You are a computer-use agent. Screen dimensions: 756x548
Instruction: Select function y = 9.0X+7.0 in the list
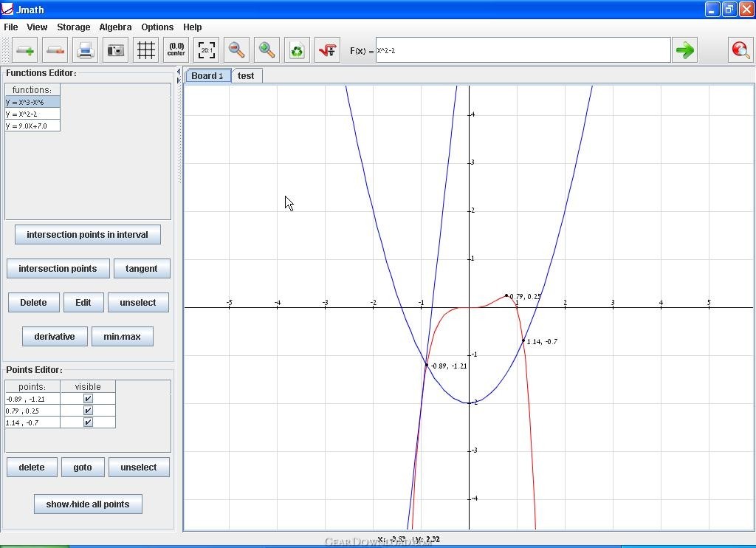click(32, 126)
